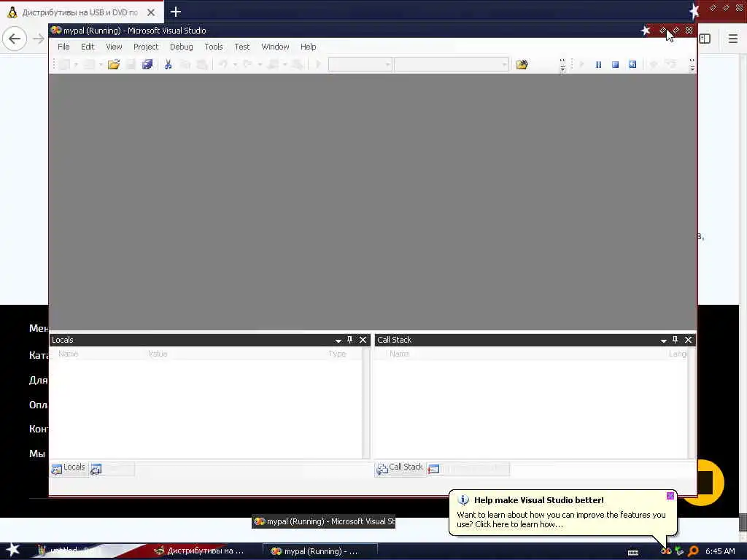Screen dimensions: 747x560
Task: Open the Project menu
Action: pos(146,47)
